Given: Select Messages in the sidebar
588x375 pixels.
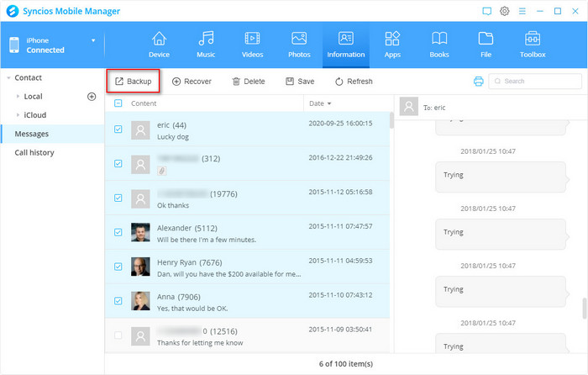Looking at the screenshot, I should point(52,134).
